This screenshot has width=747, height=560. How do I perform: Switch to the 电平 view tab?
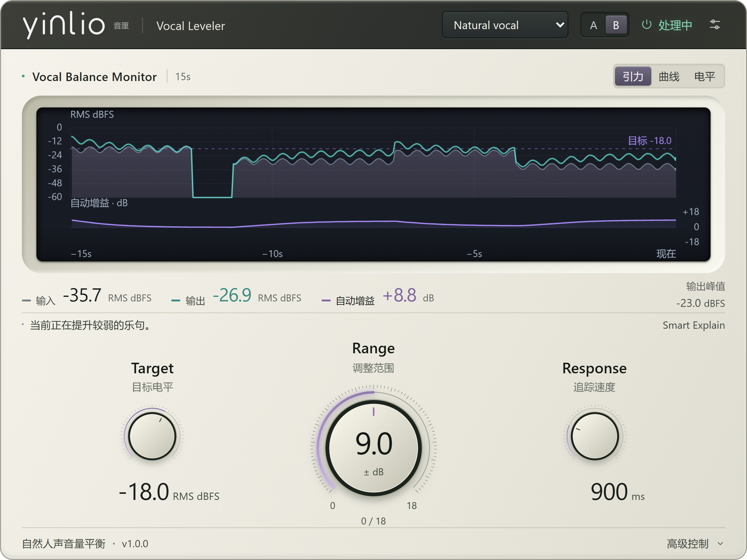(x=704, y=76)
